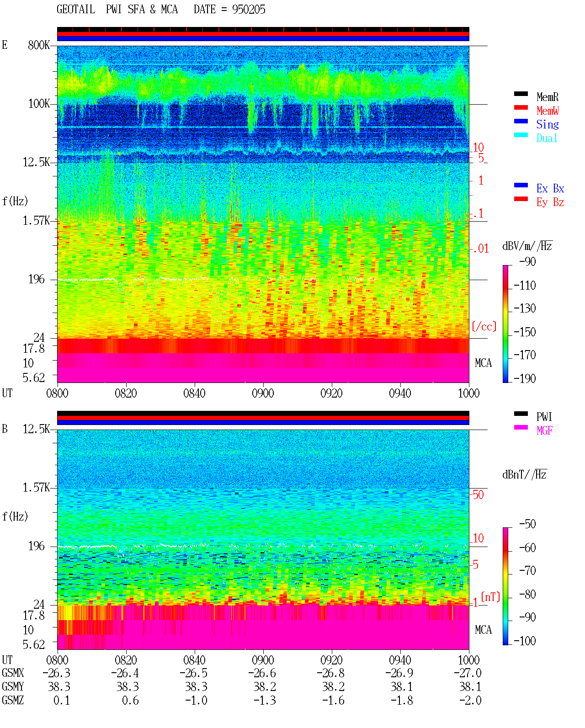
Task: Click the -130 color scale tick
Action: tap(525, 308)
